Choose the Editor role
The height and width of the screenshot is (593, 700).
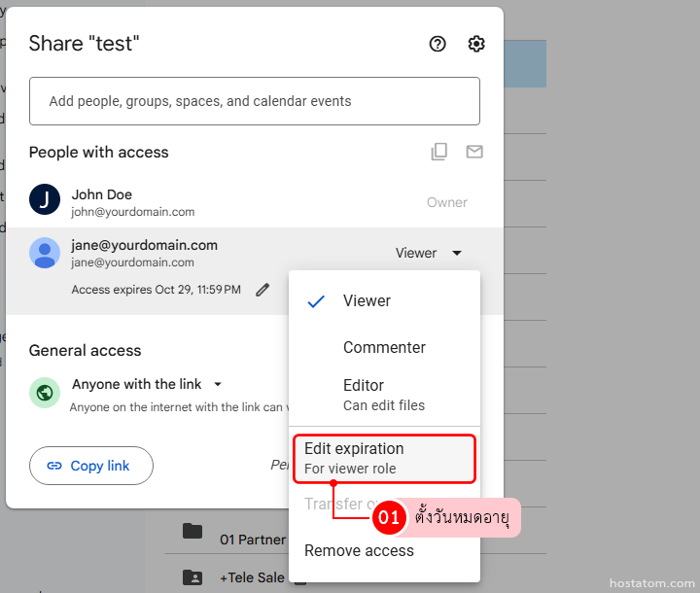pyautogui.click(x=383, y=394)
